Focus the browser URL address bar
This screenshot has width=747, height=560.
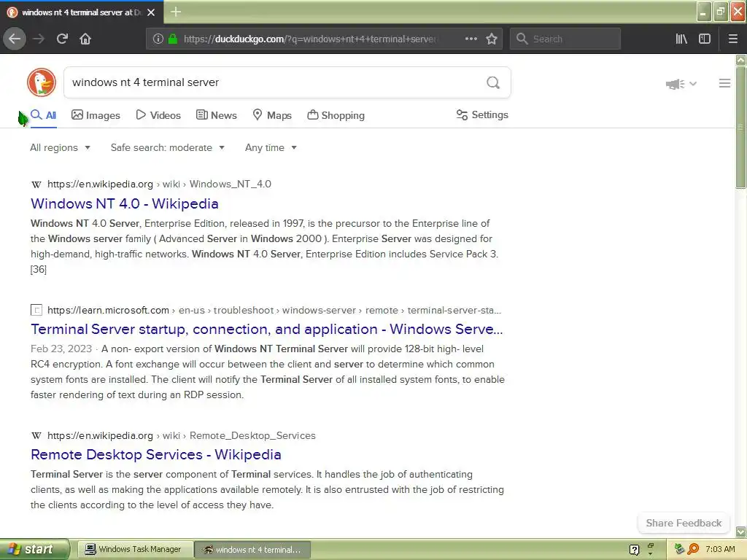pos(309,39)
